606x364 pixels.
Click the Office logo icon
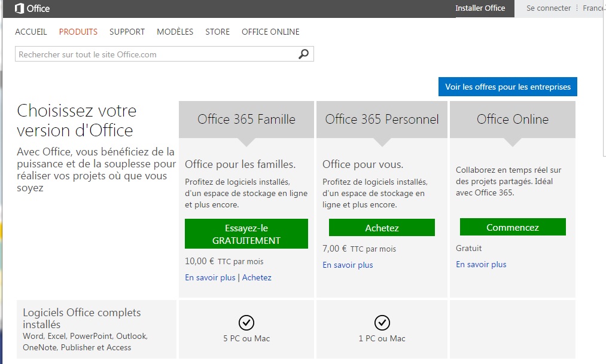click(x=19, y=8)
